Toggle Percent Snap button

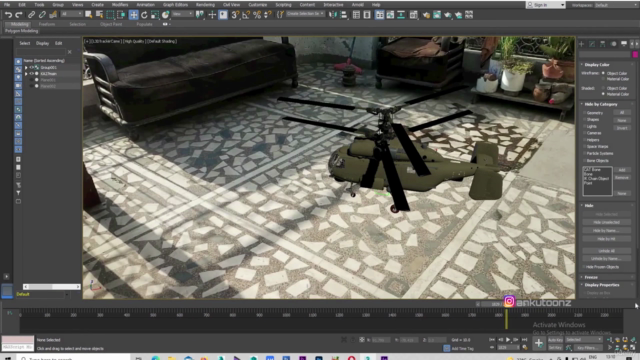[257, 15]
